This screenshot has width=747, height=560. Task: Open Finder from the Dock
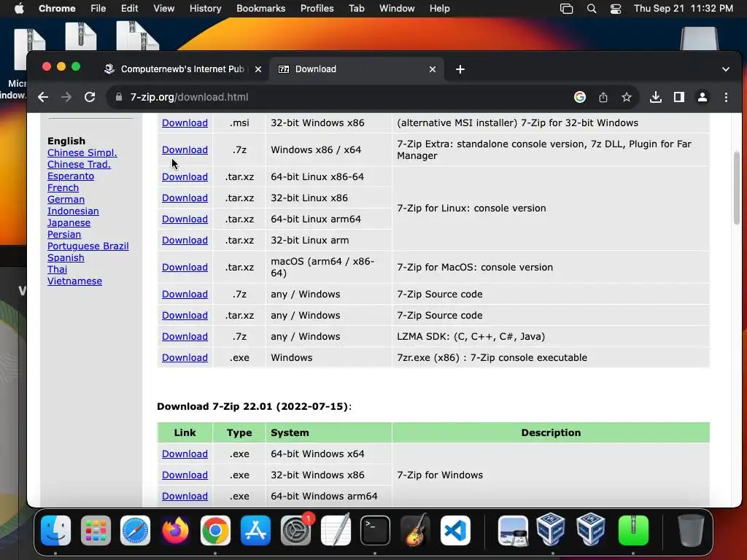[55, 530]
